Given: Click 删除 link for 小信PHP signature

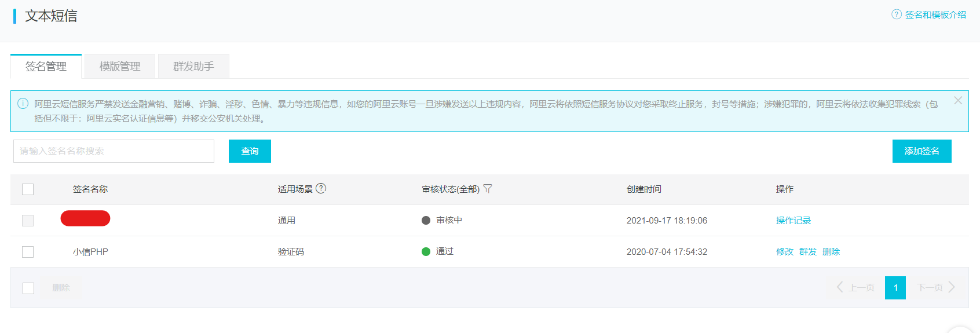Looking at the screenshot, I should pyautogui.click(x=831, y=252).
